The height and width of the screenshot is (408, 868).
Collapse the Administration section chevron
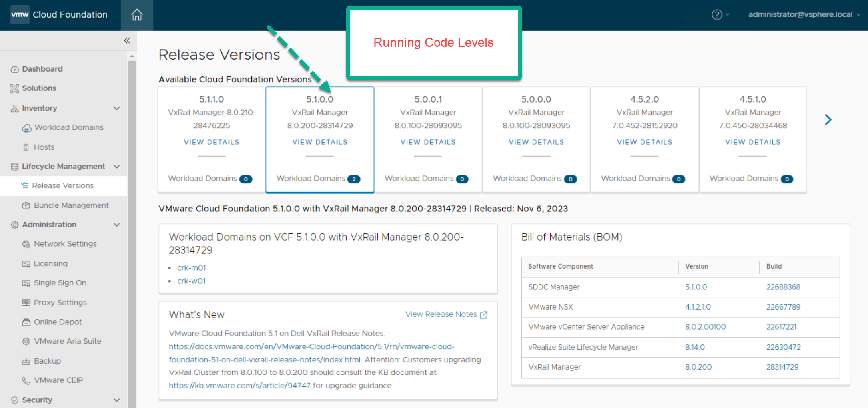[117, 225]
